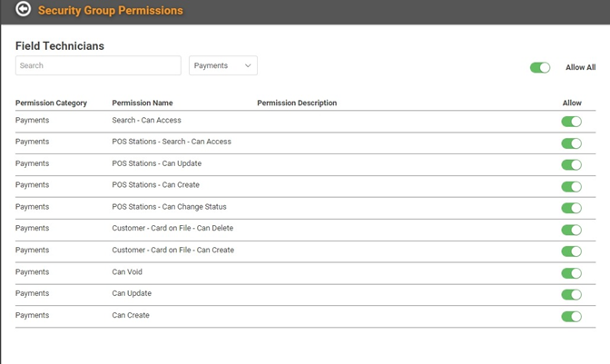Expand the Payments dropdown chevron
This screenshot has width=610, height=364.
pyautogui.click(x=248, y=65)
